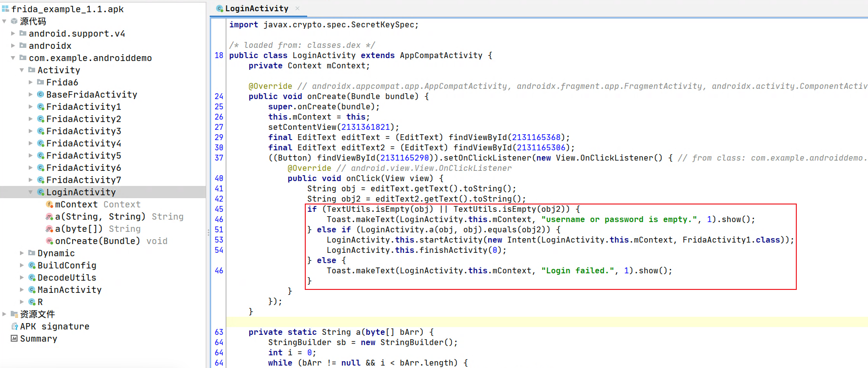Collapse the Activity folder
Image resolution: width=868 pixels, height=368 pixels.
[x=22, y=70]
